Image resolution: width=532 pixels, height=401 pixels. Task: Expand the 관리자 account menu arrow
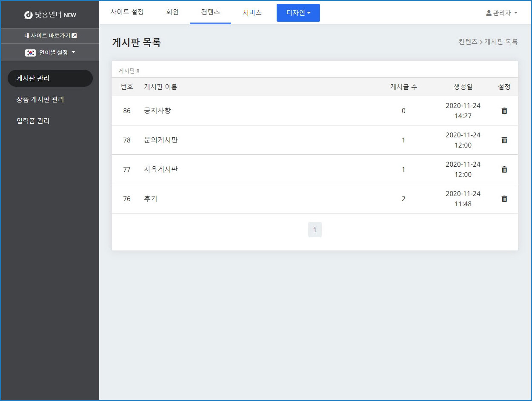point(516,13)
